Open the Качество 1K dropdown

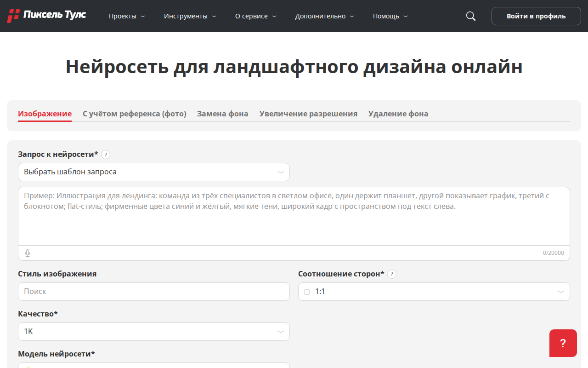coord(154,332)
